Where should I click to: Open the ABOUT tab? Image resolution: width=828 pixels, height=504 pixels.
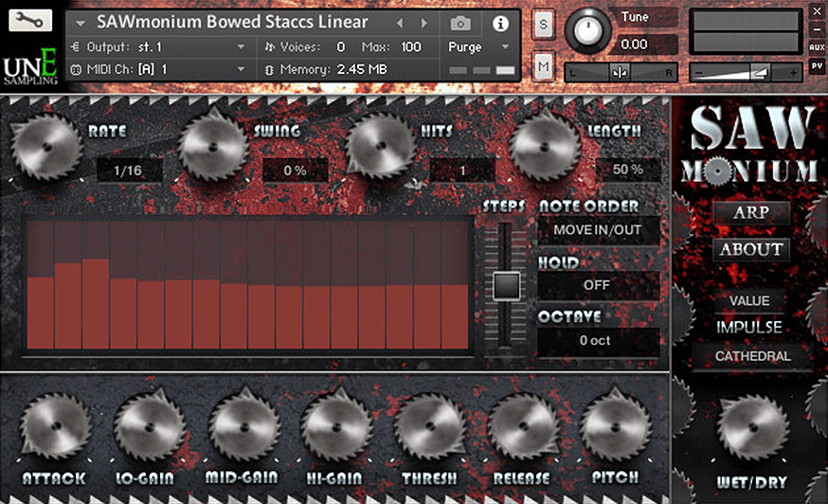750,249
